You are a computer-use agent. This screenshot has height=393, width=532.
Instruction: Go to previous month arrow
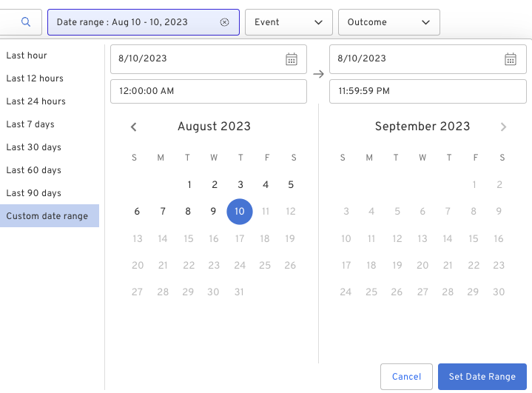pos(134,127)
